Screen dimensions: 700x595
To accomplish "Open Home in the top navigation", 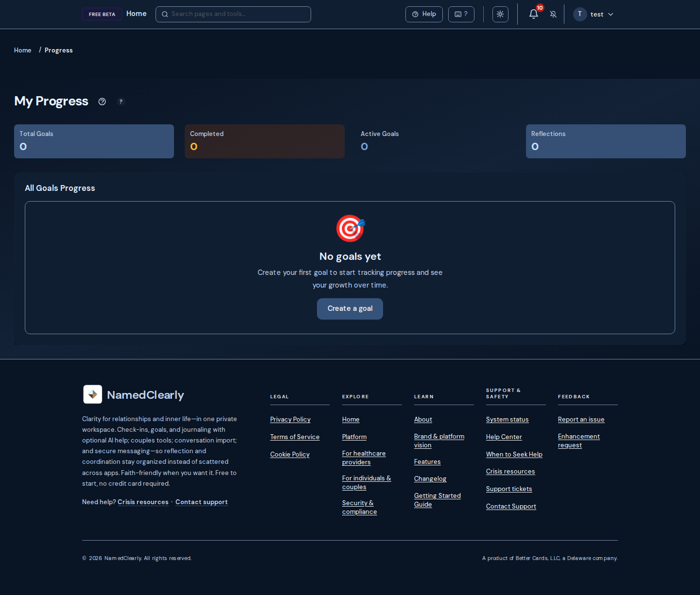I will (x=136, y=14).
